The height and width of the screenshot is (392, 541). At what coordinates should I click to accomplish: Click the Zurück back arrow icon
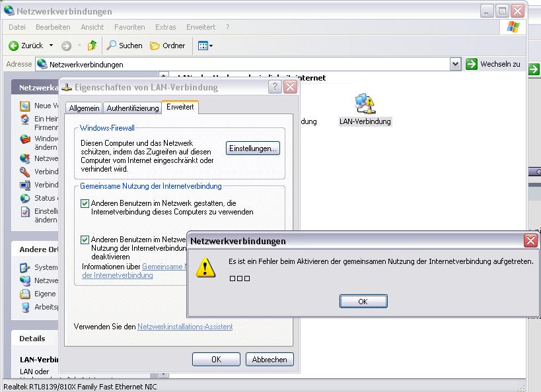13,46
